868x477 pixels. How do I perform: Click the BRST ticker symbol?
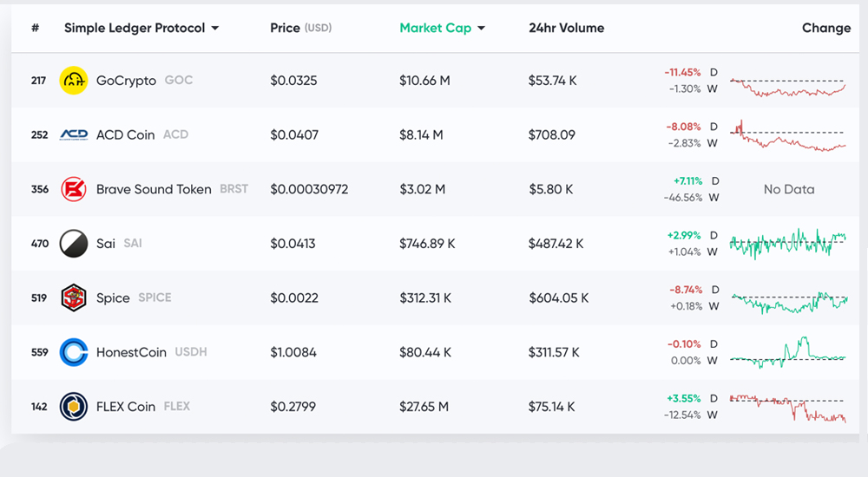(x=233, y=189)
